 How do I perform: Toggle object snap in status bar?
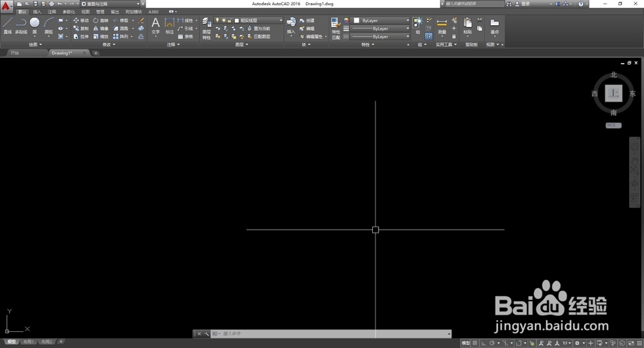coord(518,343)
